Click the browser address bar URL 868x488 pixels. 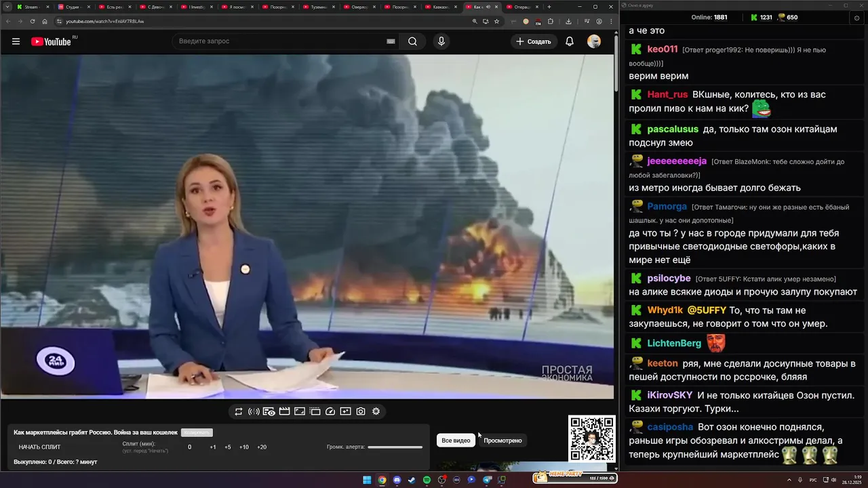pyautogui.click(x=104, y=21)
